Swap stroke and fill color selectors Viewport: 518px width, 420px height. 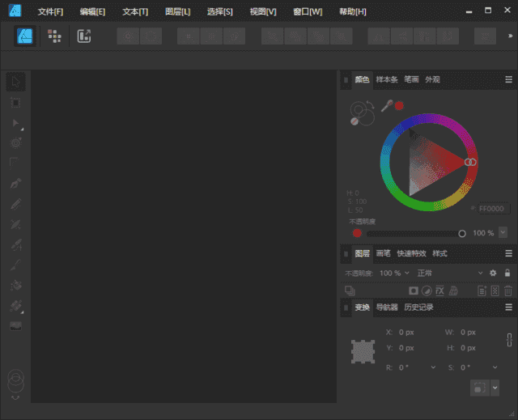(370, 104)
